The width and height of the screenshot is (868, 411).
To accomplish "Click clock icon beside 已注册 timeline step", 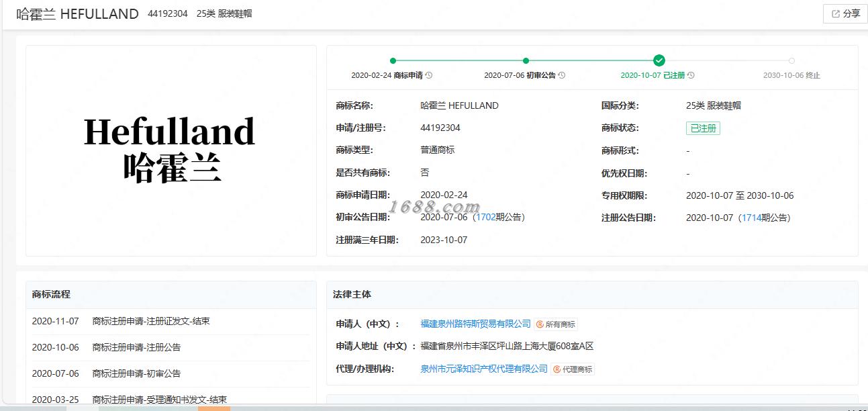I will (691, 75).
